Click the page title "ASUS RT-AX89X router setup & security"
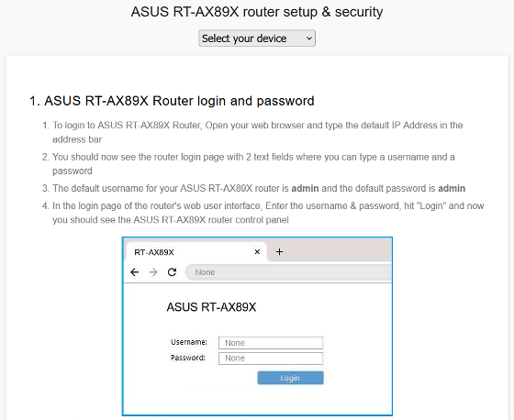514x420 pixels. (257, 12)
